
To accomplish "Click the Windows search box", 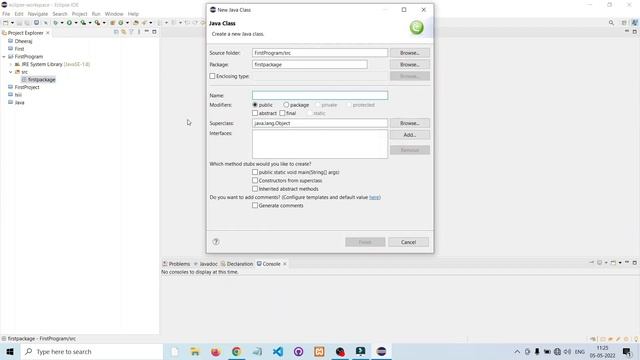I will coord(91,351).
